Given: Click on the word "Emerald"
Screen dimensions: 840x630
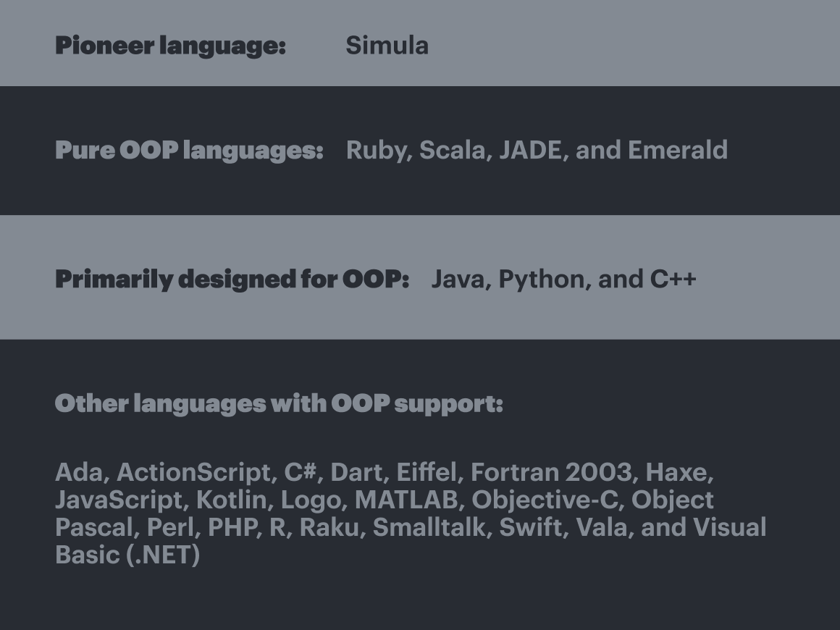Looking at the screenshot, I should tap(677, 151).
